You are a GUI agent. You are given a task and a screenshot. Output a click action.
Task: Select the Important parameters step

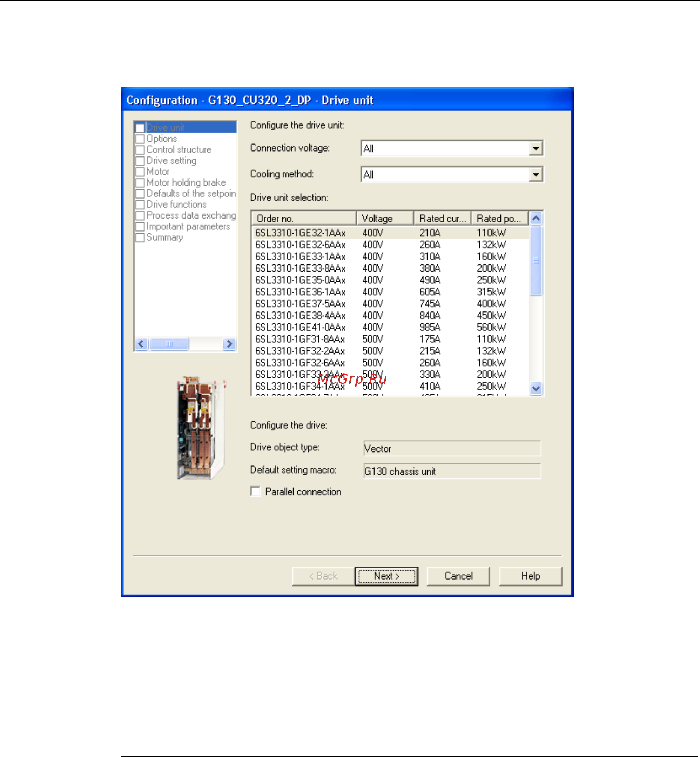(188, 227)
